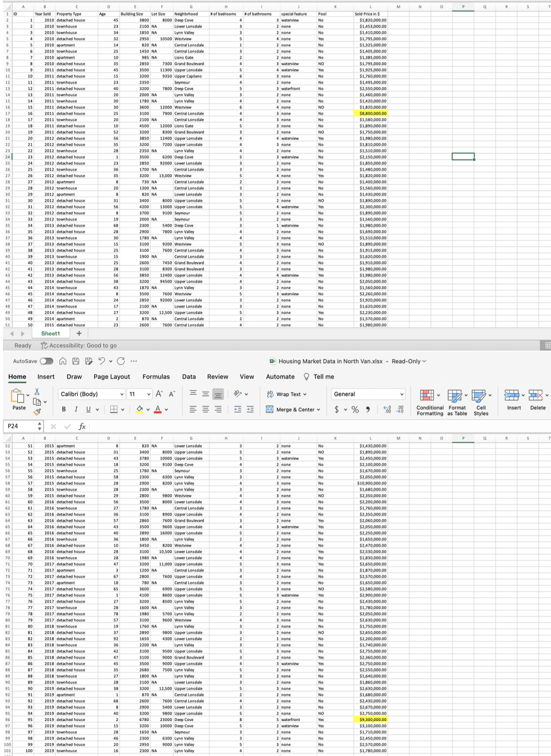This screenshot has width=551, height=756.
Task: Click the Wrap Text button
Action: (x=286, y=394)
